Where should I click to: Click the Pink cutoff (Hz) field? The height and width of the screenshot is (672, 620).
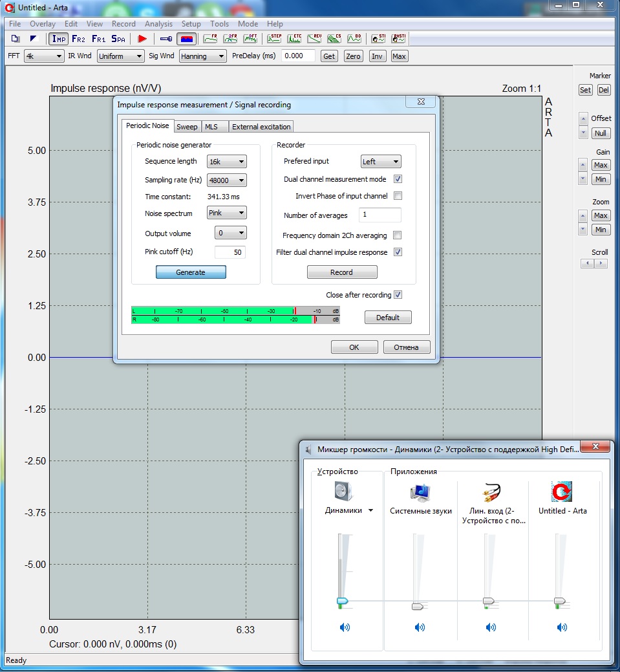(230, 252)
